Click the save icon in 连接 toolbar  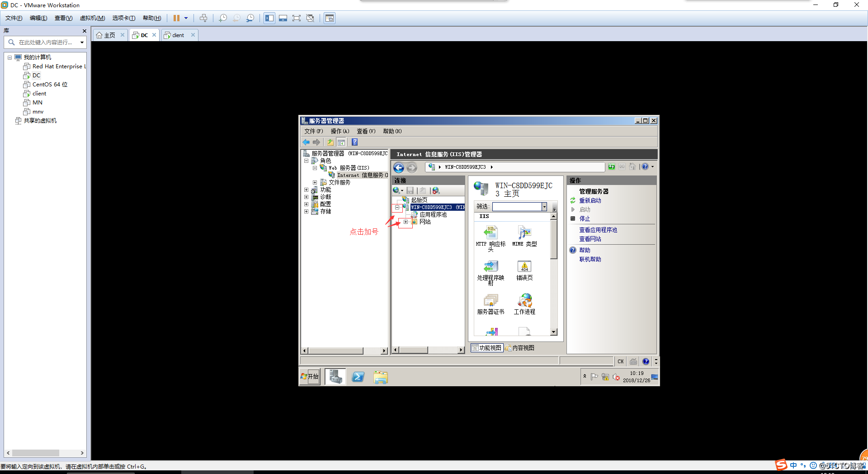[410, 190]
